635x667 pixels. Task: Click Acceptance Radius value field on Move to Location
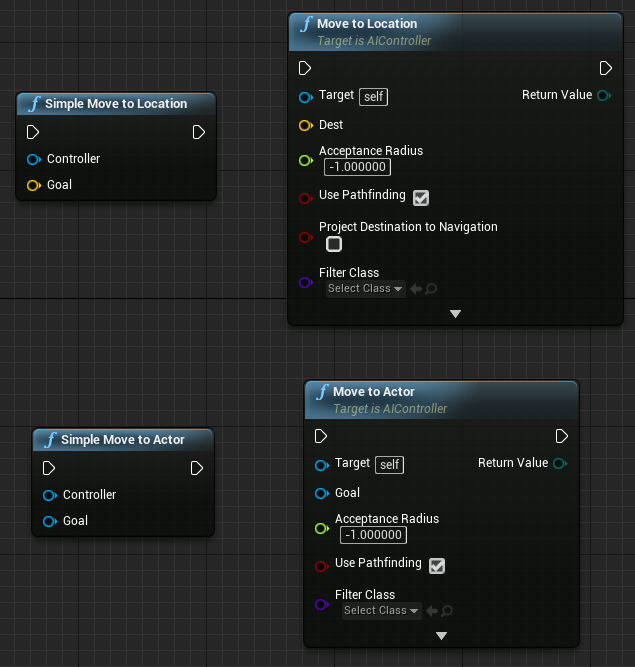point(357,167)
